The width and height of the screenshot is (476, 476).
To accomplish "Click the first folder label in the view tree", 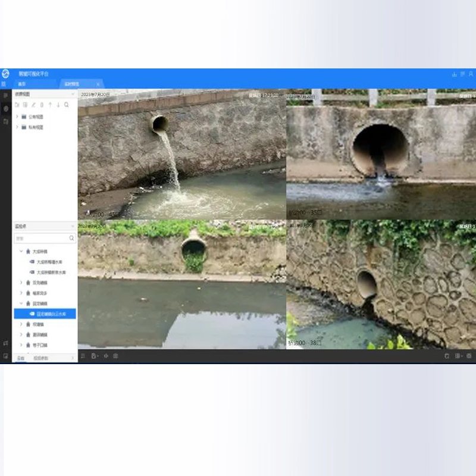I will (x=36, y=117).
